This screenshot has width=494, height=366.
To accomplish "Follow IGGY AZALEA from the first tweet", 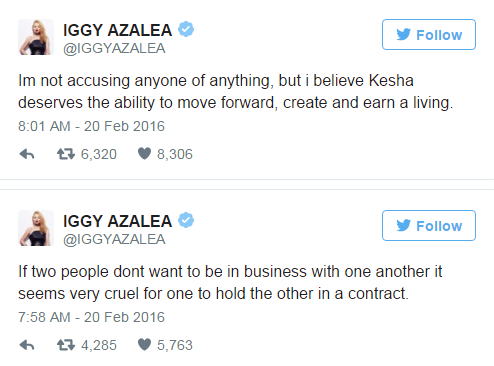I will tap(429, 35).
